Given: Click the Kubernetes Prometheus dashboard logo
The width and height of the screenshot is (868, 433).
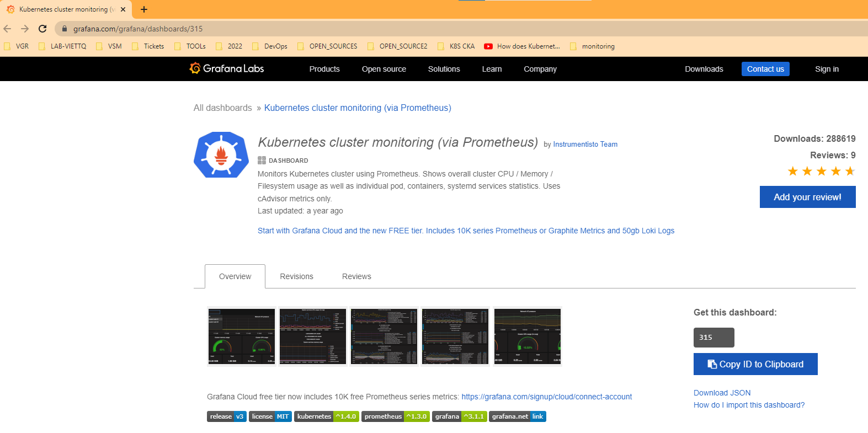Looking at the screenshot, I should click(221, 155).
